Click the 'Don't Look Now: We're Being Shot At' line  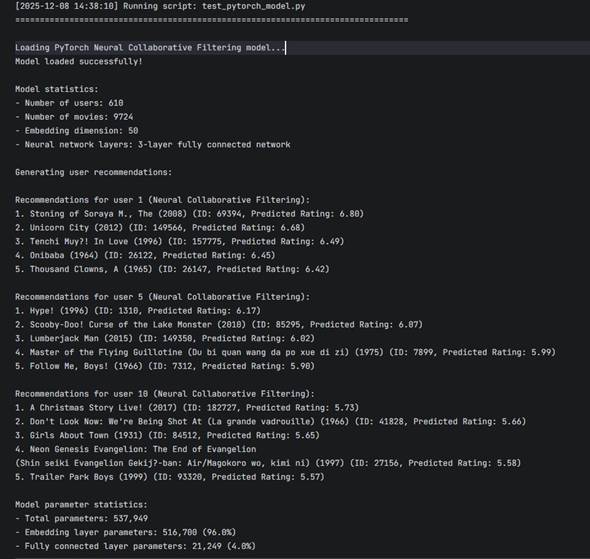coord(271,422)
